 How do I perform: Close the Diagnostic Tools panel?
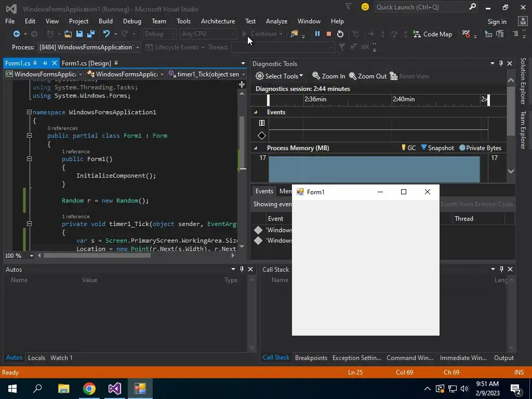click(x=510, y=63)
